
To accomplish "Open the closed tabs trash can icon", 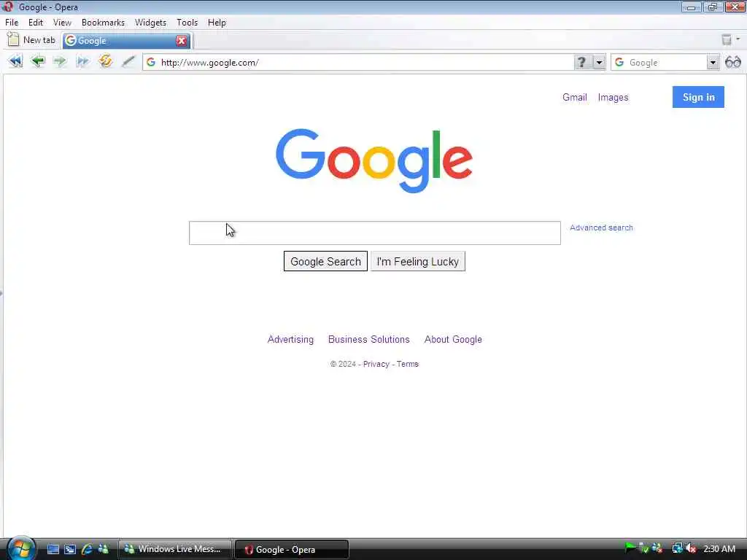I will (x=726, y=40).
